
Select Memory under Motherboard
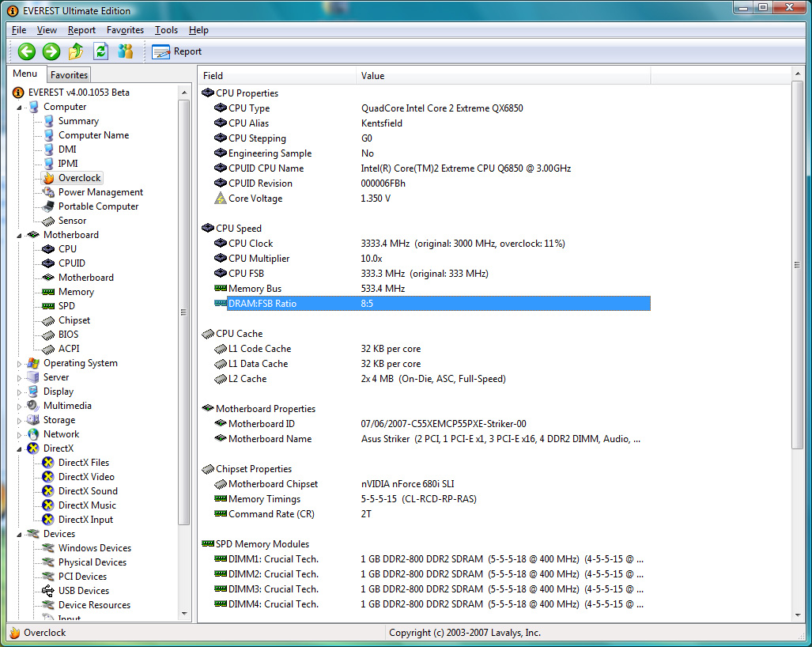[76, 292]
